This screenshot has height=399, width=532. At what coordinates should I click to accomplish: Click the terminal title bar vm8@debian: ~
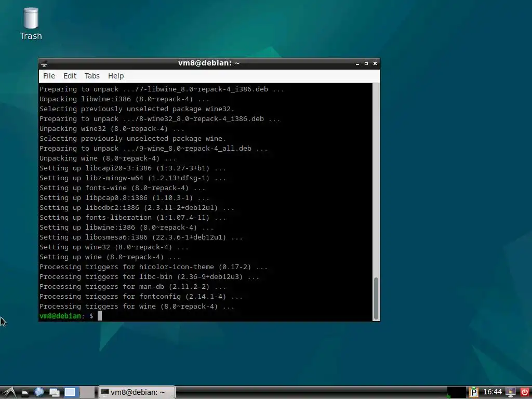coord(209,63)
